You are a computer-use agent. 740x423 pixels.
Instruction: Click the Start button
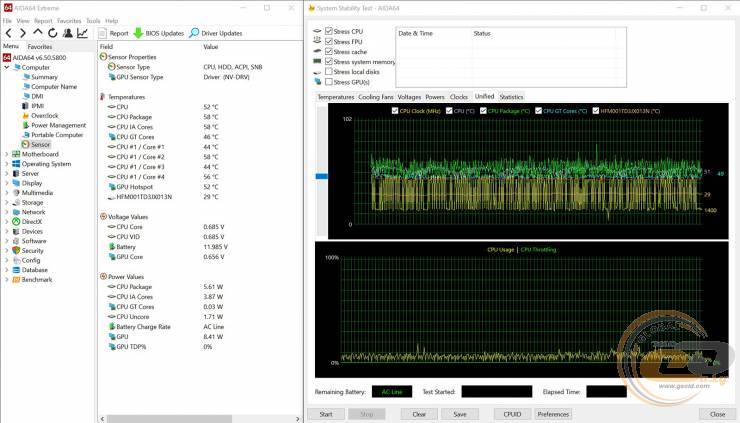point(326,414)
